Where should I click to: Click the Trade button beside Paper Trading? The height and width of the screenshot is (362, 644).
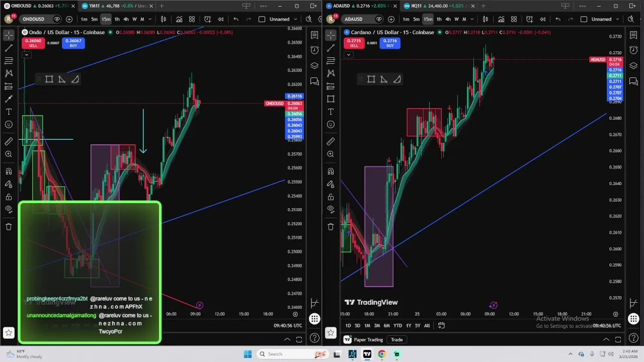pos(397,339)
